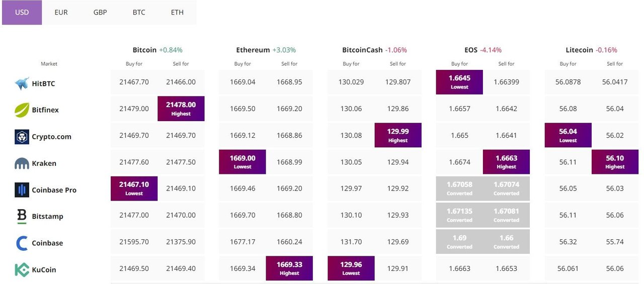The height and width of the screenshot is (284, 644).
Task: Click the HitBTC exchange logo icon
Action: [x=22, y=83]
